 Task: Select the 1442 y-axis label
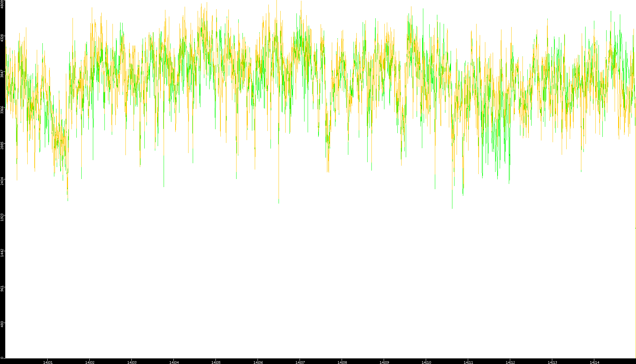point(2,253)
